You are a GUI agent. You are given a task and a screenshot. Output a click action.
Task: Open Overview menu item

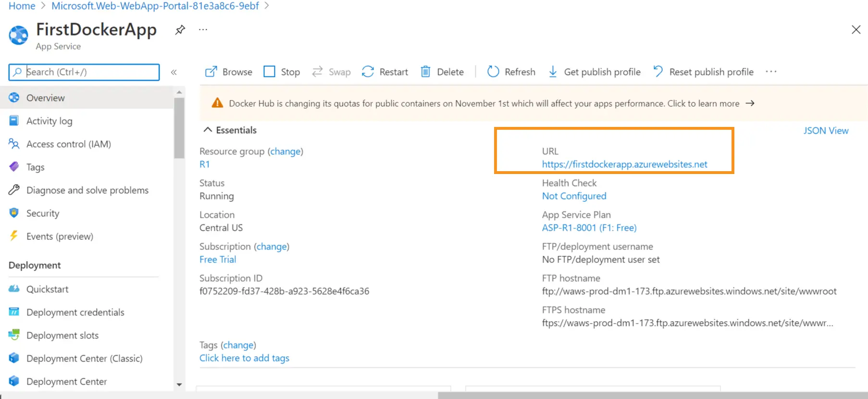[87, 98]
